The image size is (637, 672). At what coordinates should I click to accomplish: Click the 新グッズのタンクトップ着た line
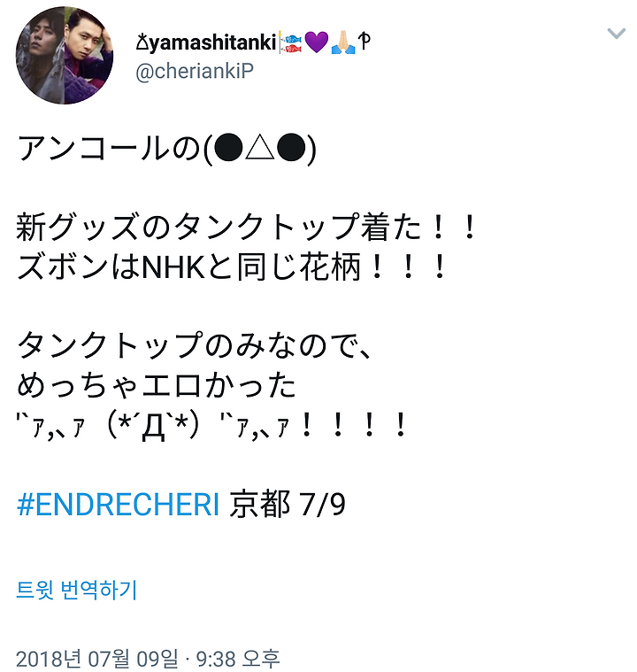click(246, 228)
